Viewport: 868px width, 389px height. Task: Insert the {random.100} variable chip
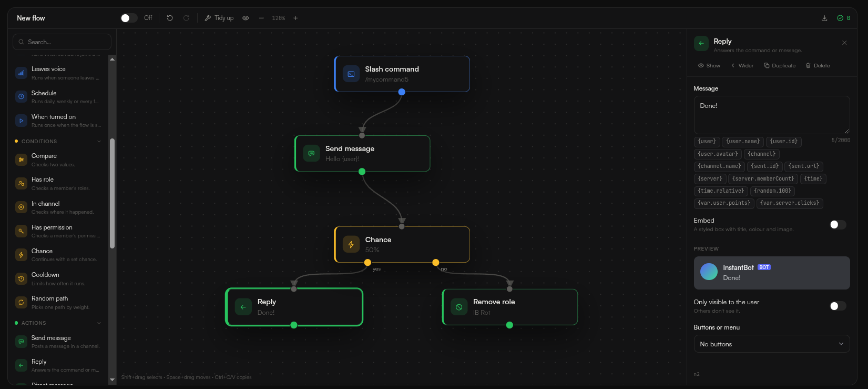tap(772, 191)
